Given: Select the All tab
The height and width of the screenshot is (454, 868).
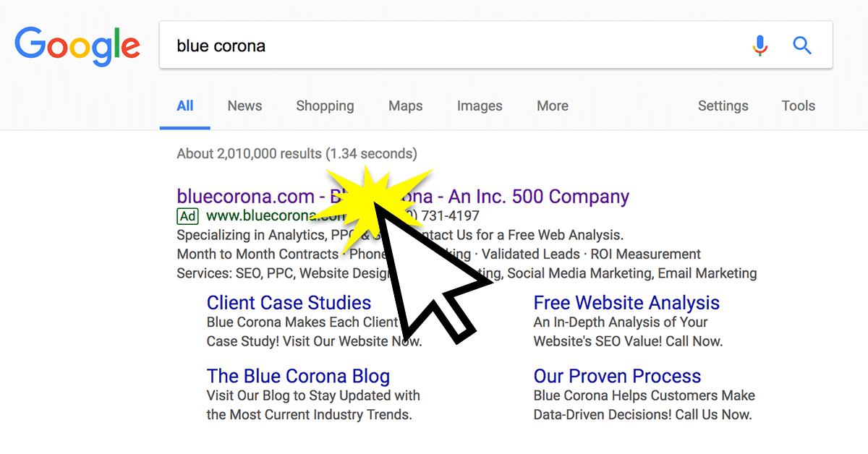Looking at the screenshot, I should [x=185, y=106].
